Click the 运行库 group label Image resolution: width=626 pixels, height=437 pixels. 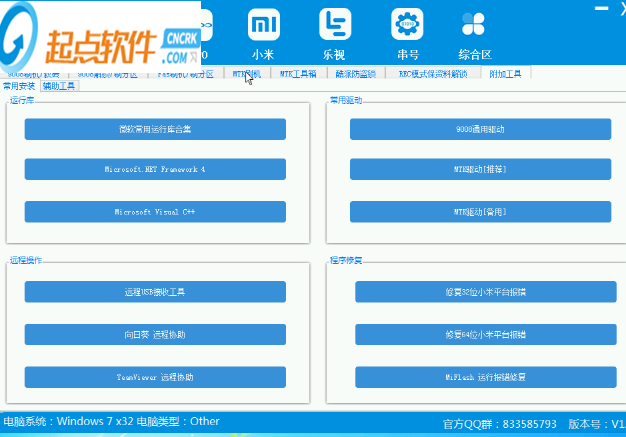pos(22,100)
